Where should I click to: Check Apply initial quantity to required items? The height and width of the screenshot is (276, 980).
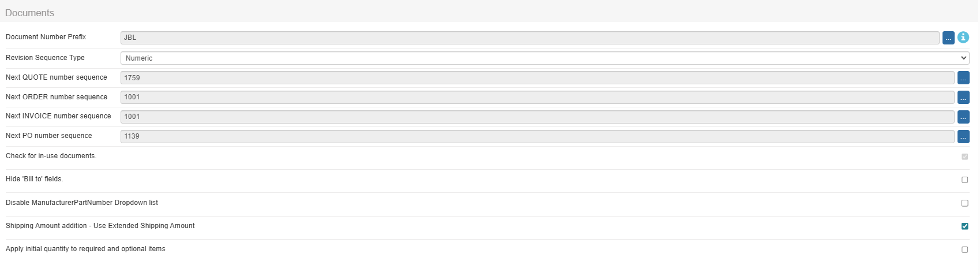(x=964, y=249)
